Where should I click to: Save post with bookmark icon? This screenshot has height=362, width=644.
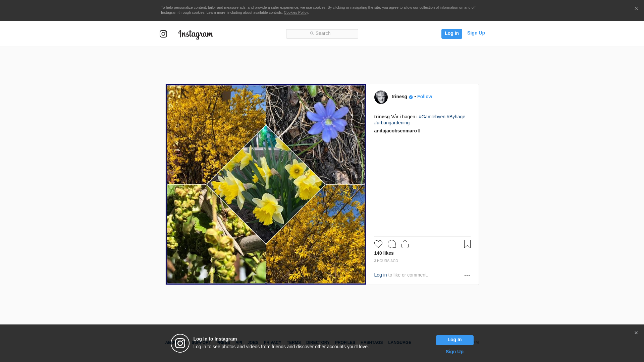(x=467, y=244)
